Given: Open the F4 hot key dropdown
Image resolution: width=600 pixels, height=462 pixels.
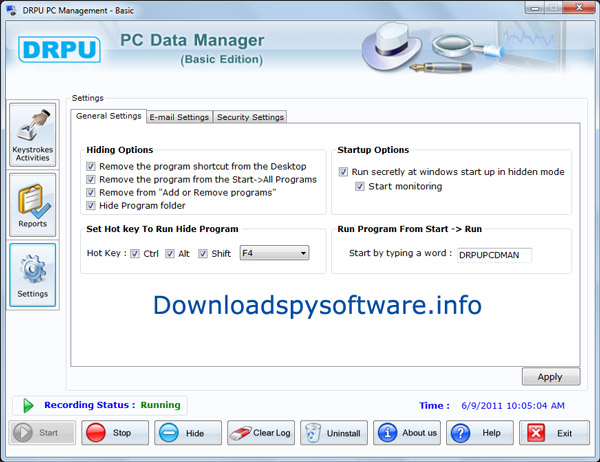Looking at the screenshot, I should coord(274,253).
